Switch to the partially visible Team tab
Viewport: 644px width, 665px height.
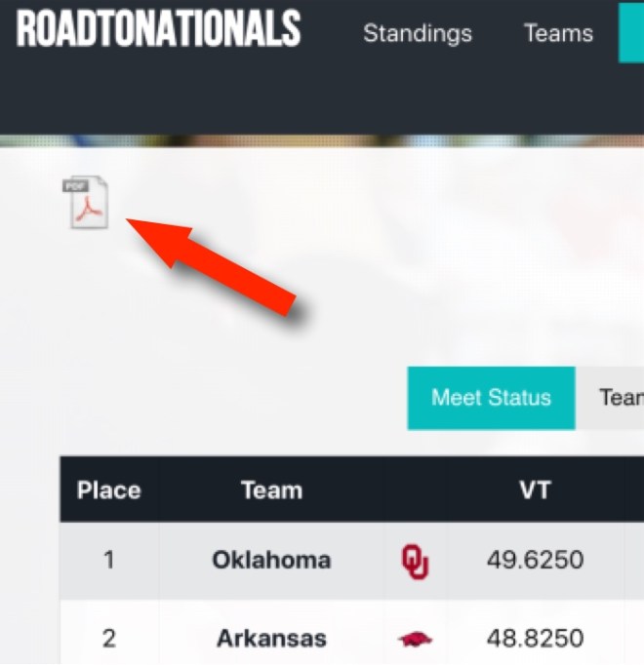615,398
